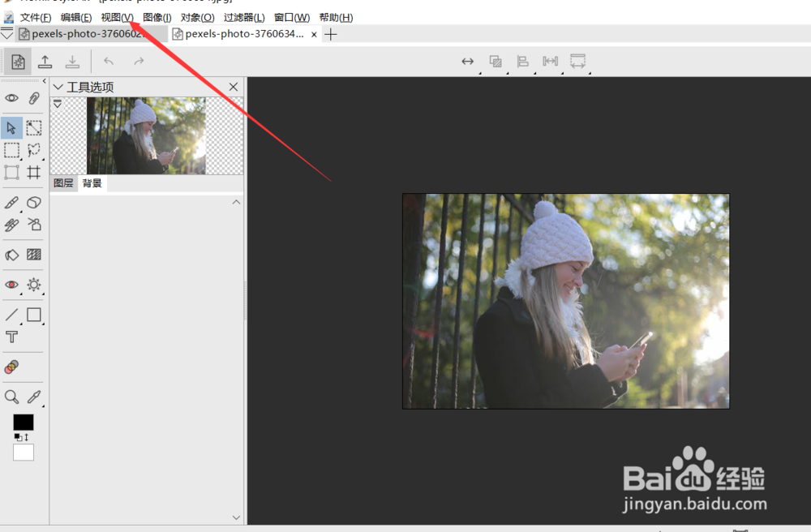Click the photo on the canvas
The image size is (811, 532).
click(x=566, y=301)
